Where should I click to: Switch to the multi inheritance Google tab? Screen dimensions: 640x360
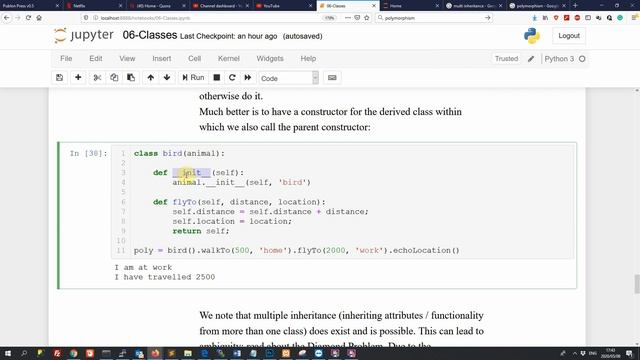tap(474, 6)
